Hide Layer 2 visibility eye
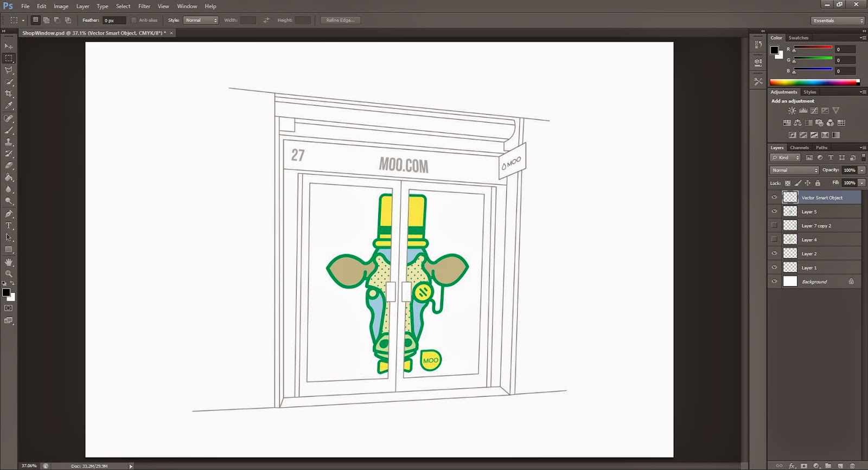Screen dimensions: 868x470 (774, 253)
